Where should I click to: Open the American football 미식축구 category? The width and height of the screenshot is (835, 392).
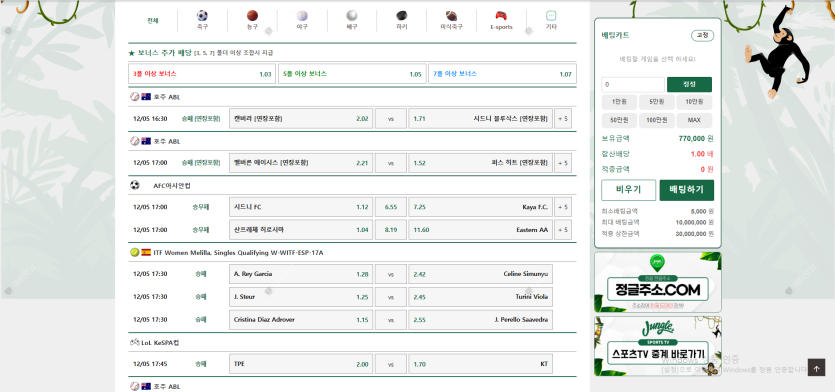pos(451,21)
